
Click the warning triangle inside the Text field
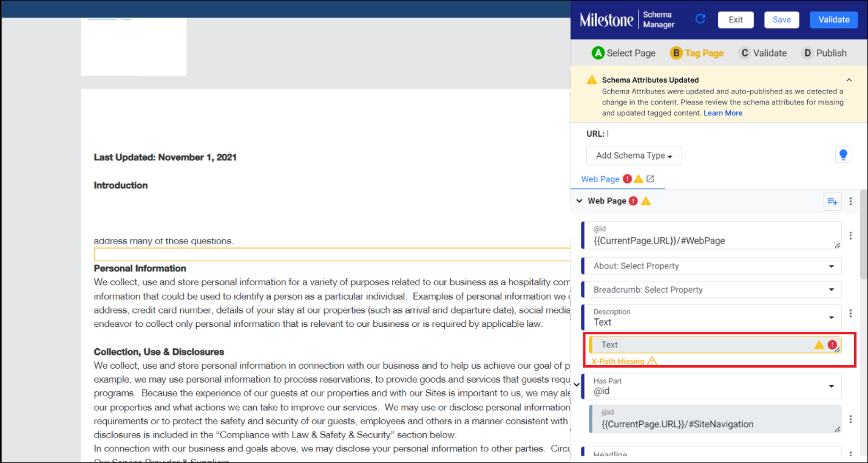(819, 345)
